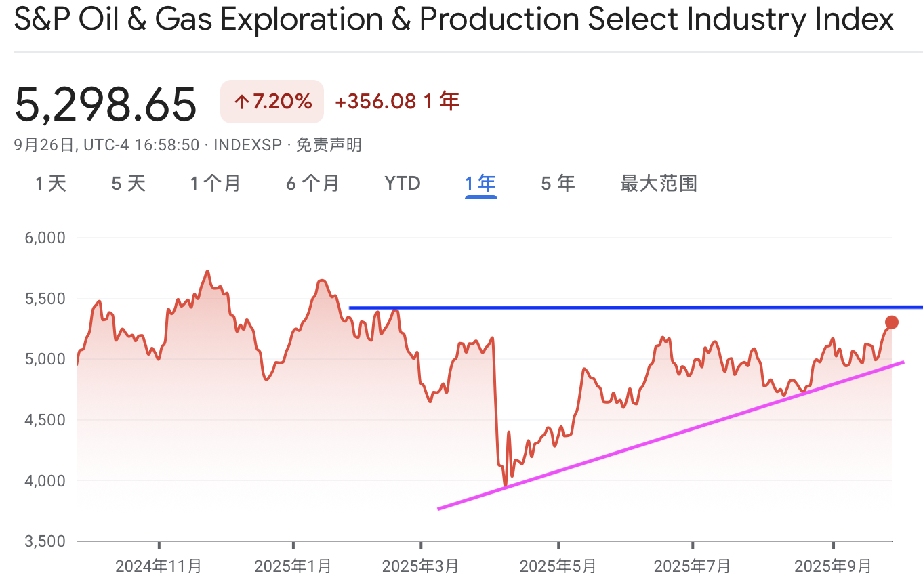Viewport: 923px width, 588px height.
Task: Click the 5,298.65 index price value
Action: [106, 104]
